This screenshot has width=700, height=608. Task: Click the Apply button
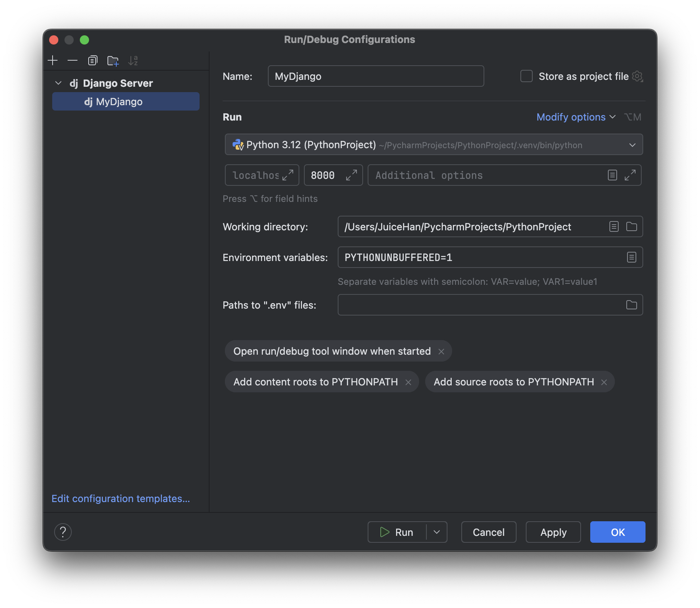tap(553, 532)
